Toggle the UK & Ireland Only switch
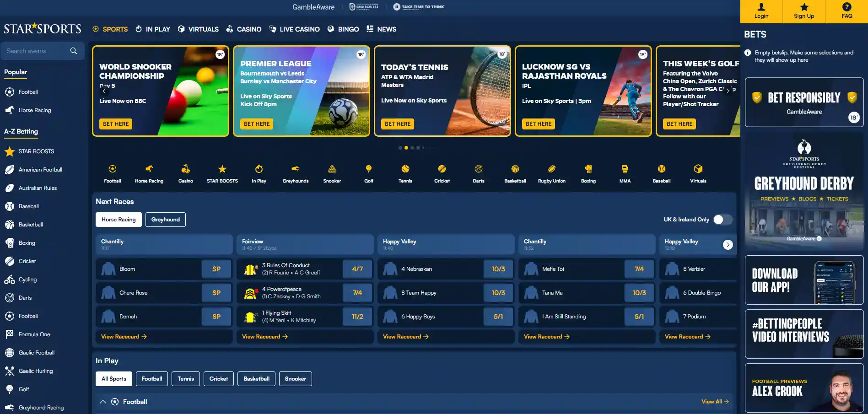This screenshot has width=868, height=414. click(722, 220)
